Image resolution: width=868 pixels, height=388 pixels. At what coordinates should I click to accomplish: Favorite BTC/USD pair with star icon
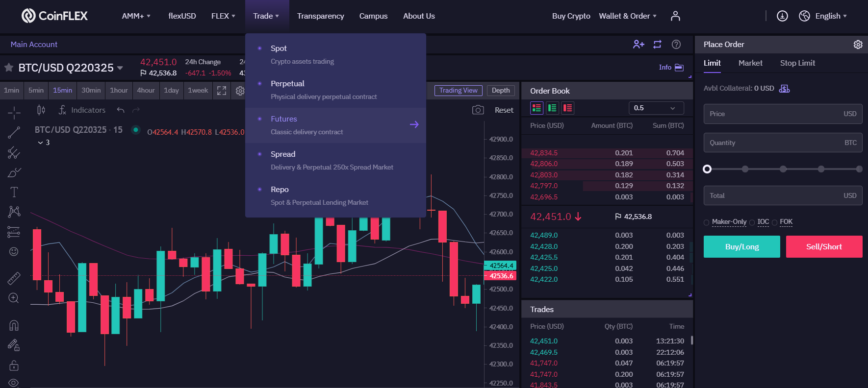pos(9,68)
